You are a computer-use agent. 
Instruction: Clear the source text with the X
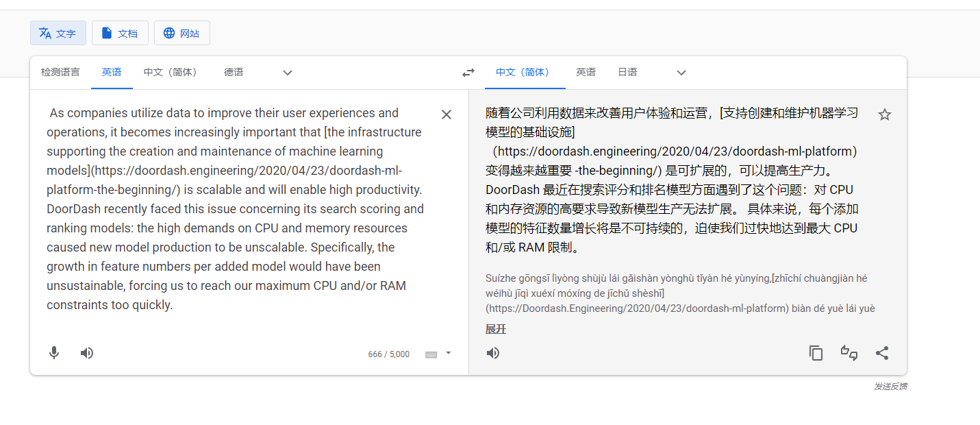pyautogui.click(x=446, y=114)
